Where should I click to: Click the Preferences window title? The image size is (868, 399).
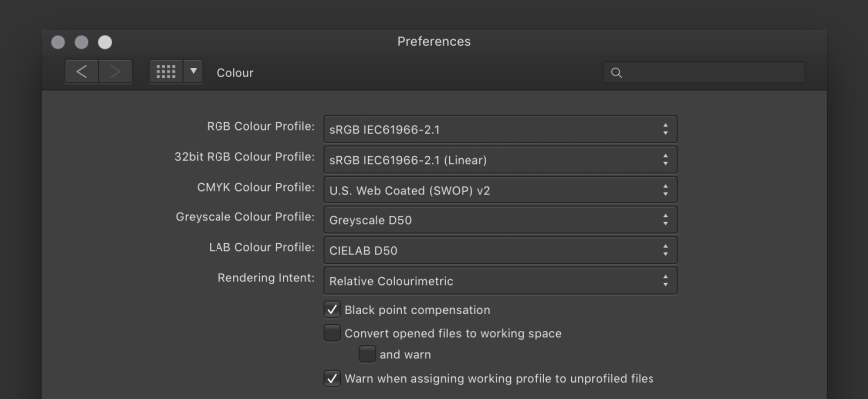pos(434,42)
